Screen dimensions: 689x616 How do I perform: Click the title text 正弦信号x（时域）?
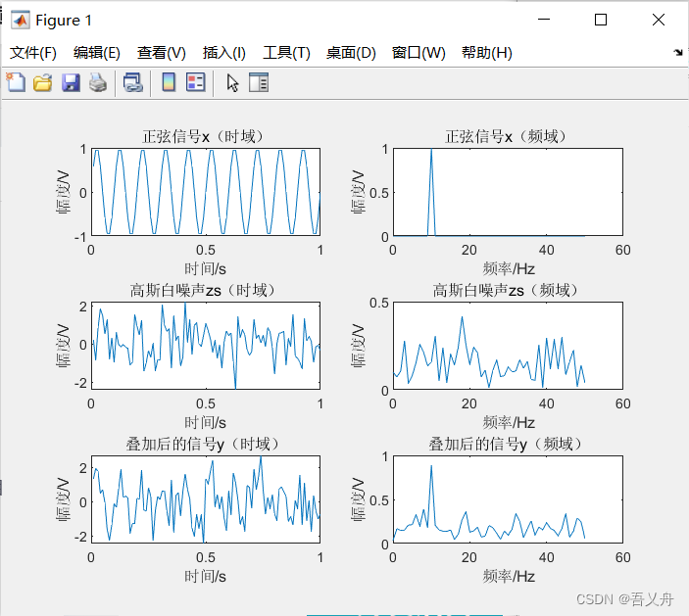pos(205,136)
